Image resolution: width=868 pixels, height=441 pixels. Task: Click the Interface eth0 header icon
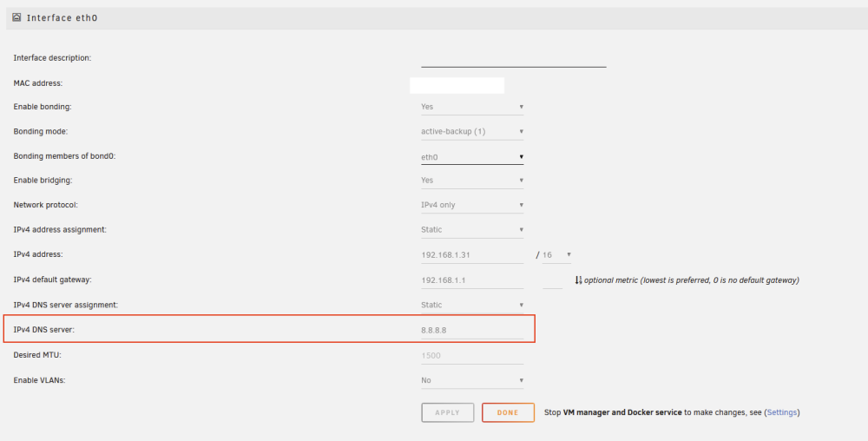pyautogui.click(x=16, y=17)
